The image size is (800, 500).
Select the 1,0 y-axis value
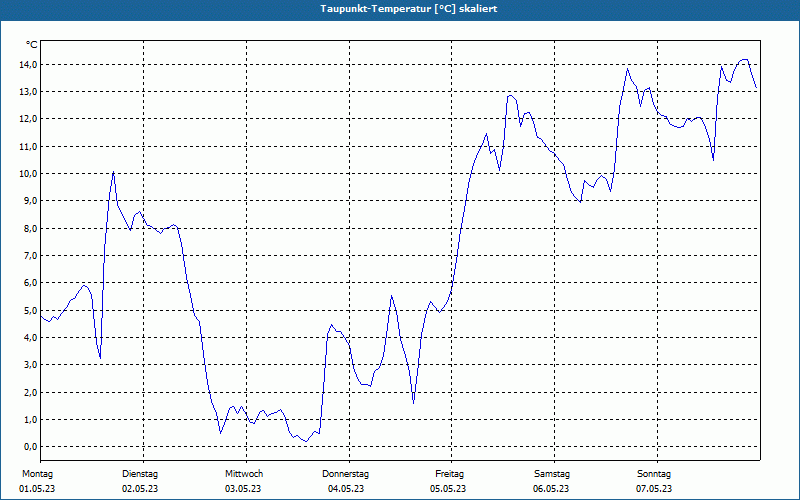(30, 419)
